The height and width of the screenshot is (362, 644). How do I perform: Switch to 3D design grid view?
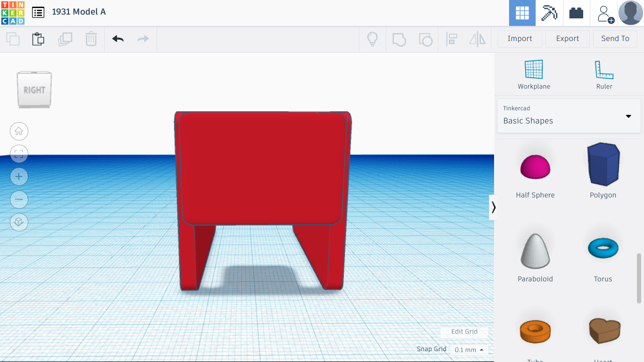(522, 13)
